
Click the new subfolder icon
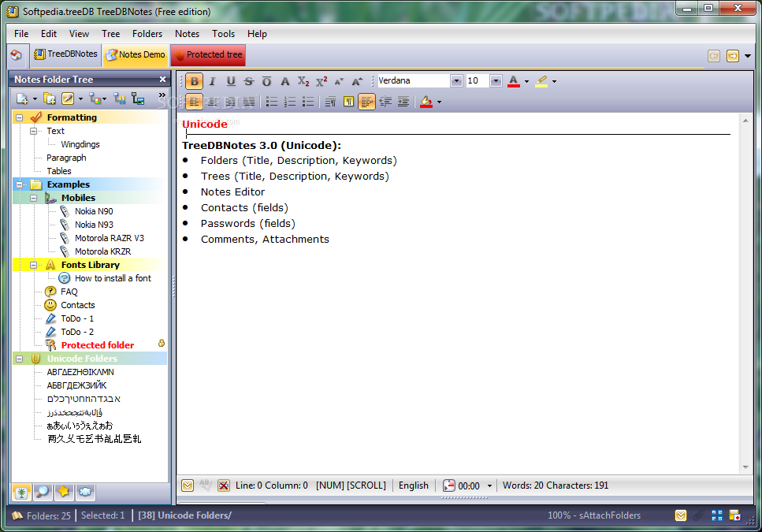(50, 99)
